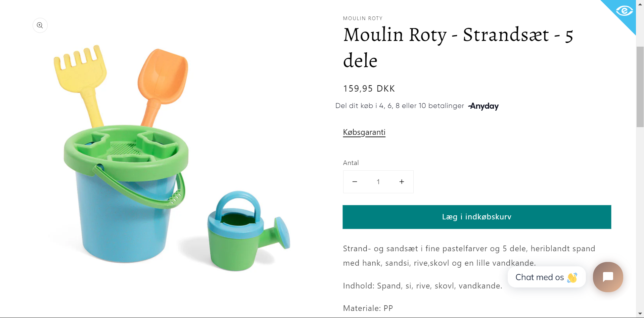Click the Materiale: PP line
Viewport: 644px width, 318px height.
(x=368, y=308)
